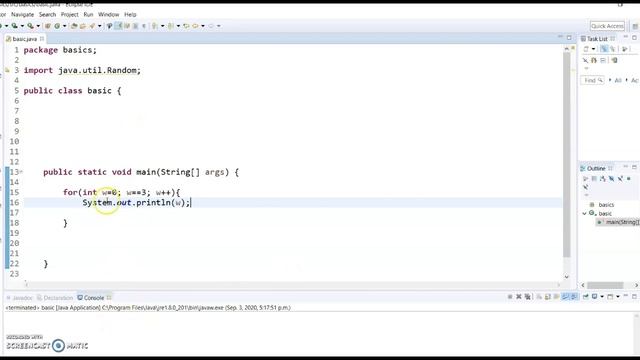Click Open Perspective icon beside Quick Access
The width and height of the screenshot is (640, 360).
[635, 26]
